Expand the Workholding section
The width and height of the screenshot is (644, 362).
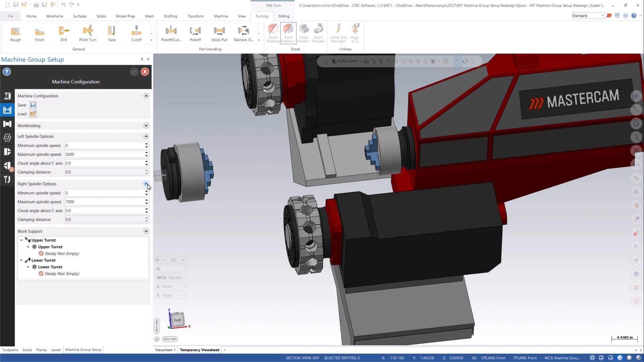pyautogui.click(x=146, y=126)
